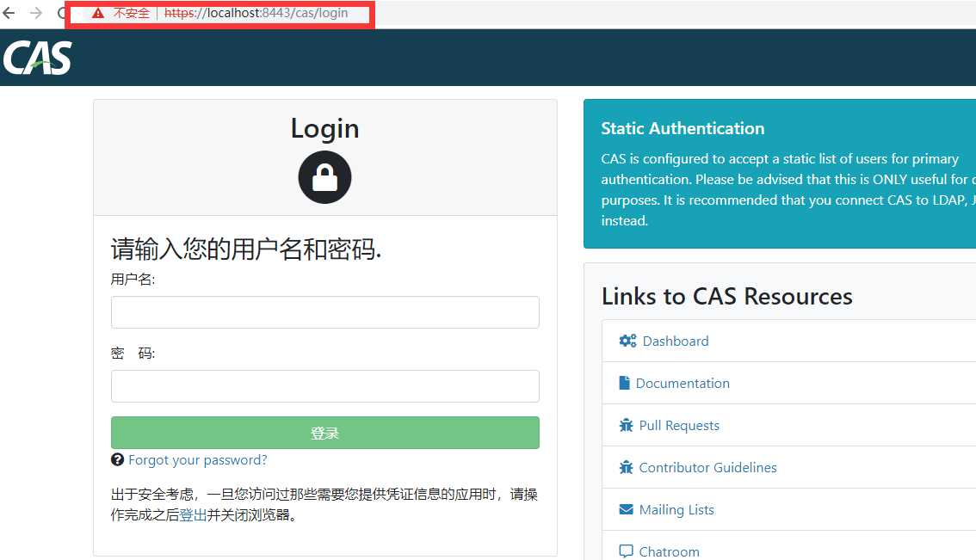Click the localhost:8443/cas/login address bar
The image size is (976, 560).
[256, 13]
